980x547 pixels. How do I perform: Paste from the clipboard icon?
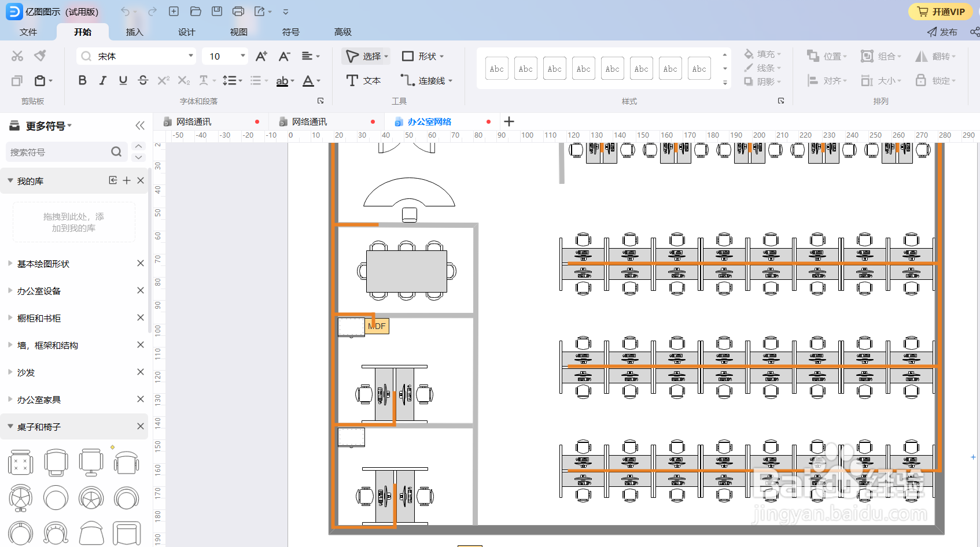40,80
